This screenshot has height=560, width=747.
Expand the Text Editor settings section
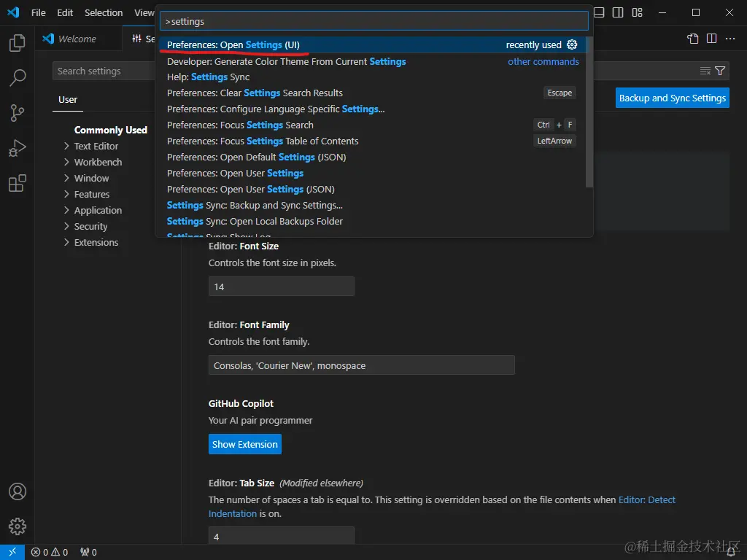(x=96, y=146)
